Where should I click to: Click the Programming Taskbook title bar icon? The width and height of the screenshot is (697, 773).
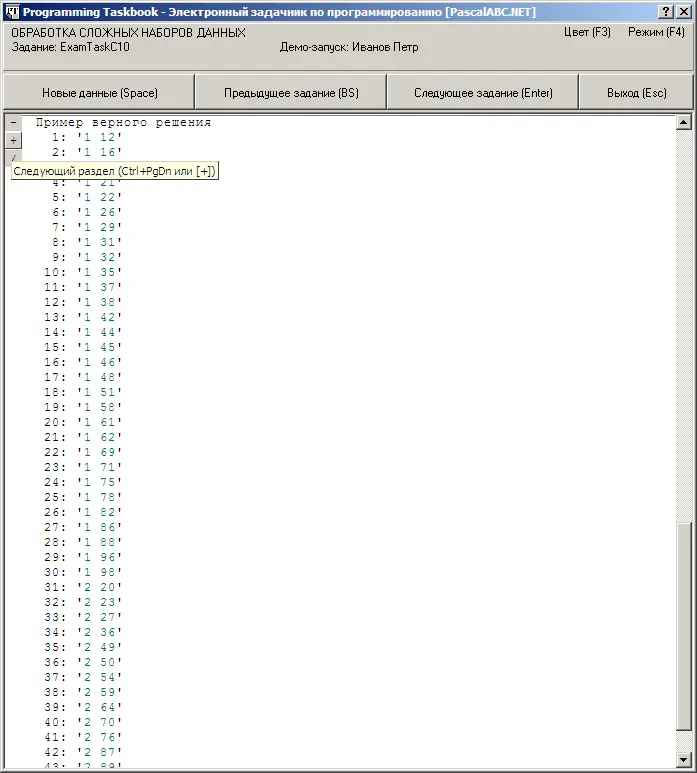[x=12, y=12]
